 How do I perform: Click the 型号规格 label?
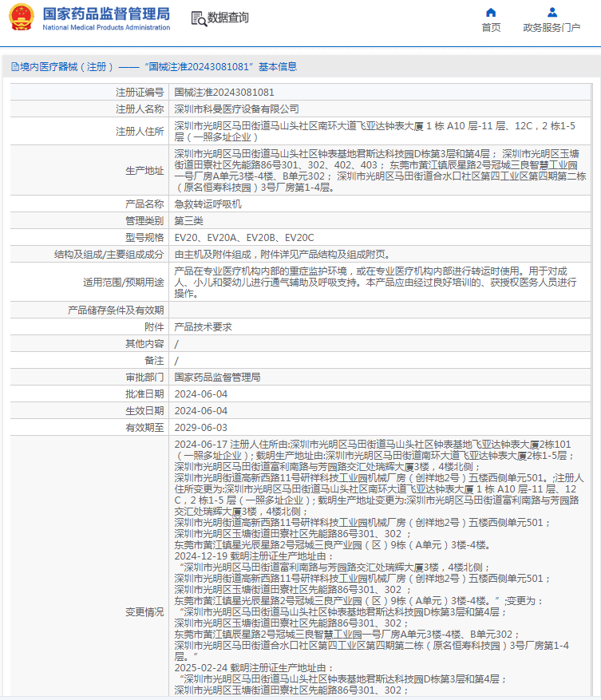[144, 238]
